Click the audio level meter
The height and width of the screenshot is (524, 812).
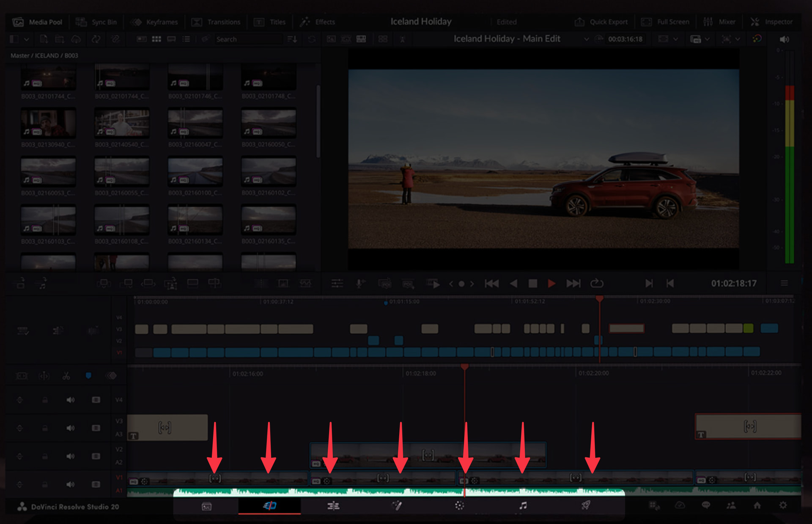click(789, 169)
